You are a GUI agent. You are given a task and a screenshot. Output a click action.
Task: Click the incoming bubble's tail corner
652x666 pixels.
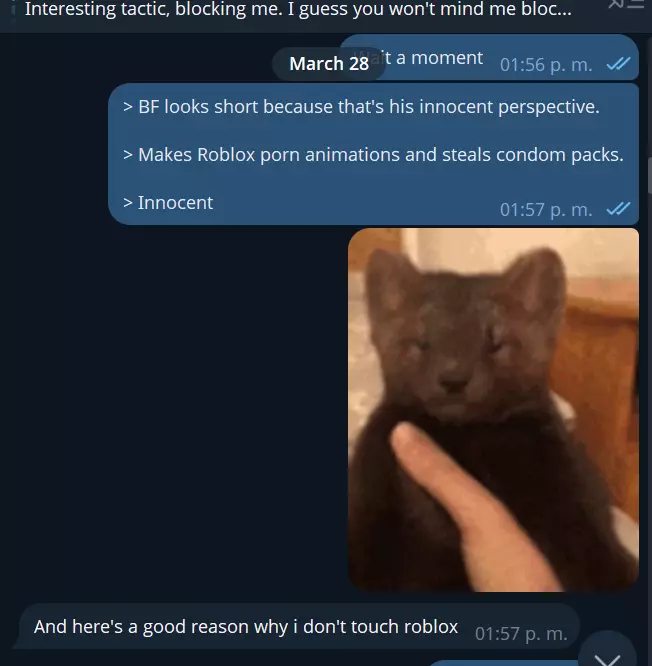click(17, 643)
